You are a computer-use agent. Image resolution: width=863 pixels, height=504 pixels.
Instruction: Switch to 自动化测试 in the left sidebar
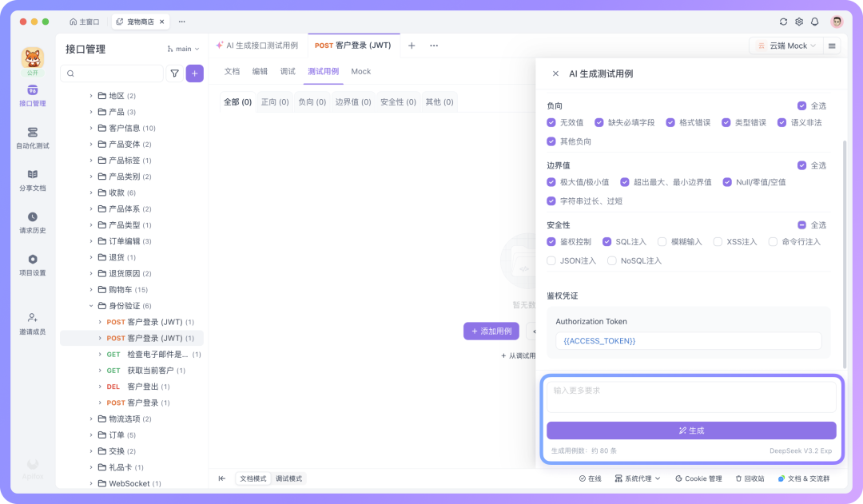pos(33,137)
